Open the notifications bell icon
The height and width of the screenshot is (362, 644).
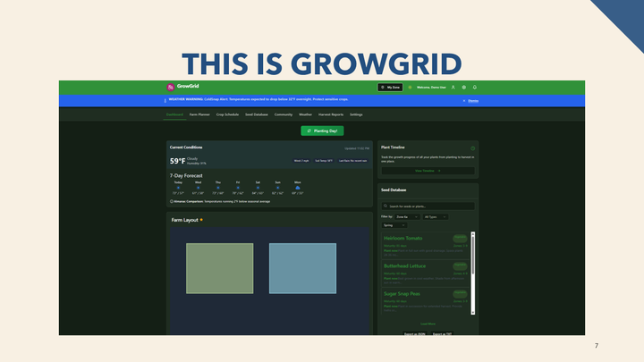[475, 88]
